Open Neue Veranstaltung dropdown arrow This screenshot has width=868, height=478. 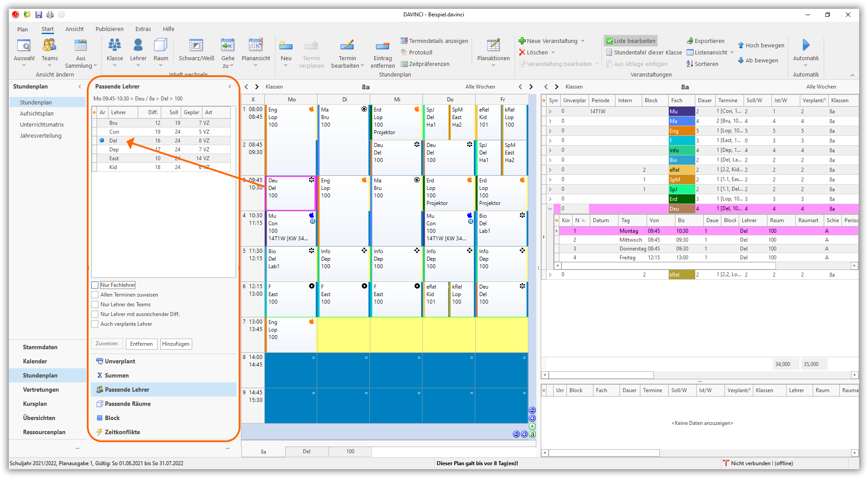583,41
